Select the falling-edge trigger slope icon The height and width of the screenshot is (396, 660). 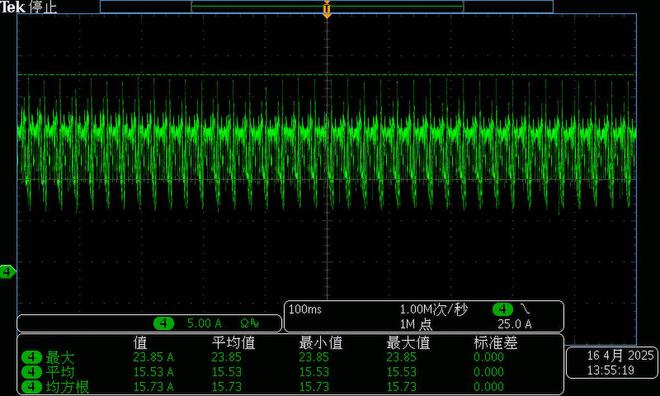point(525,309)
